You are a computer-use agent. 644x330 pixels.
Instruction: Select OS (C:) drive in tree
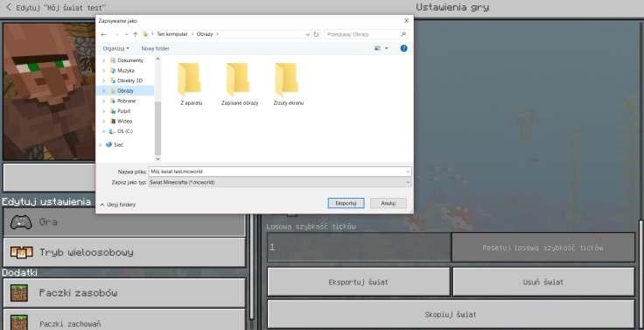point(124,131)
